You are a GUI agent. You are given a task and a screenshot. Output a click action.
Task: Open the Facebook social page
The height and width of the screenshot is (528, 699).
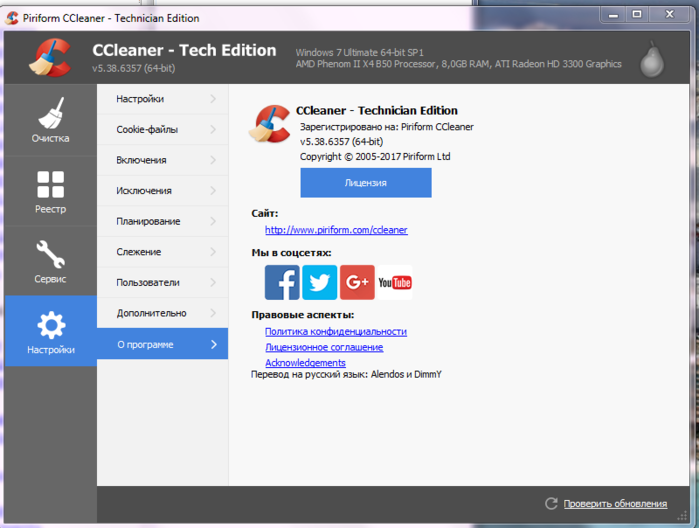(282, 282)
